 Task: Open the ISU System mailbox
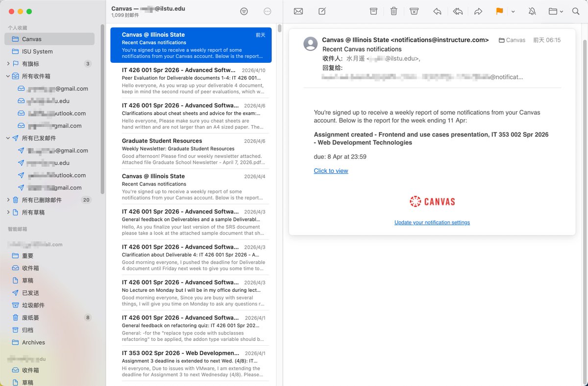[49, 51]
